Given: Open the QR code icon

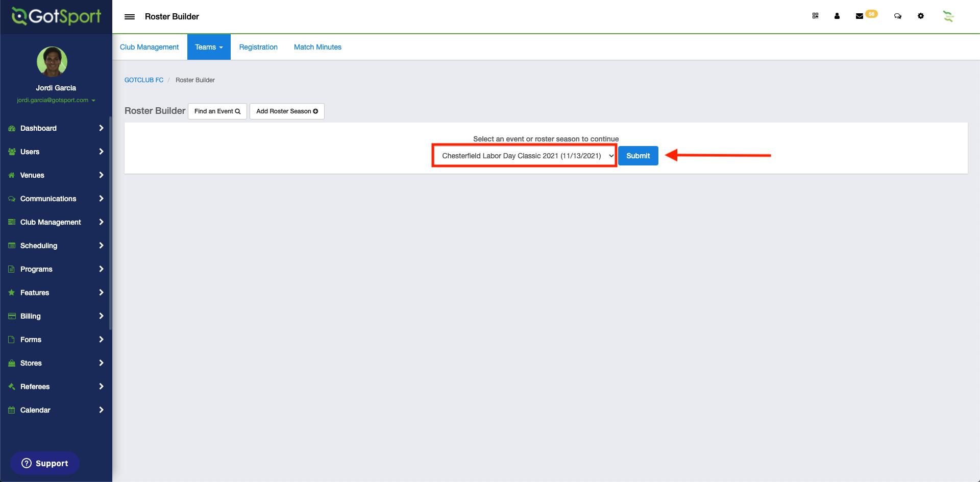Looking at the screenshot, I should [x=815, y=16].
